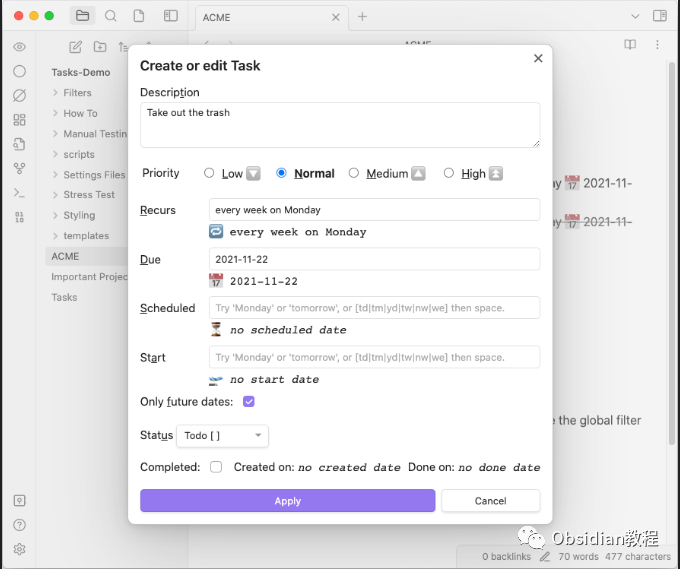Viewport: 680px width, 569px height.
Task: Uncheck Only future dates checkbox
Action: 248,402
